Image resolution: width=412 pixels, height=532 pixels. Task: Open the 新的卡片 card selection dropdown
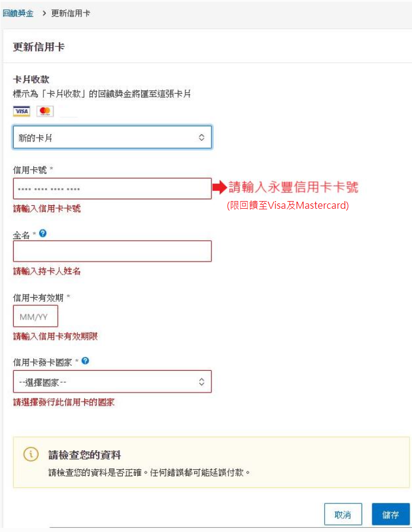[x=112, y=137]
